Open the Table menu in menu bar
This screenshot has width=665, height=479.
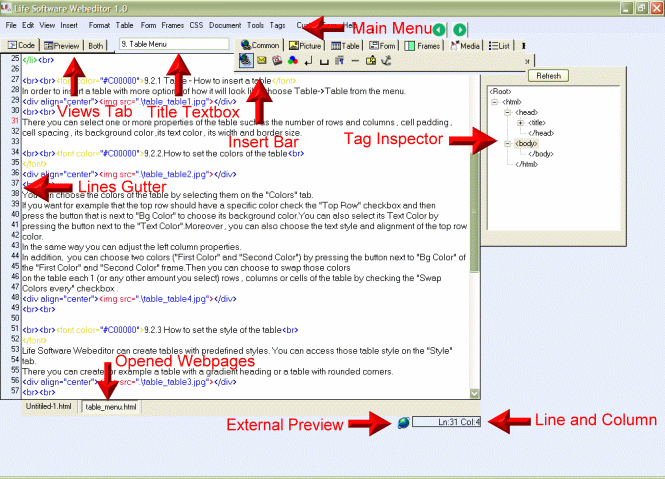tap(125, 25)
